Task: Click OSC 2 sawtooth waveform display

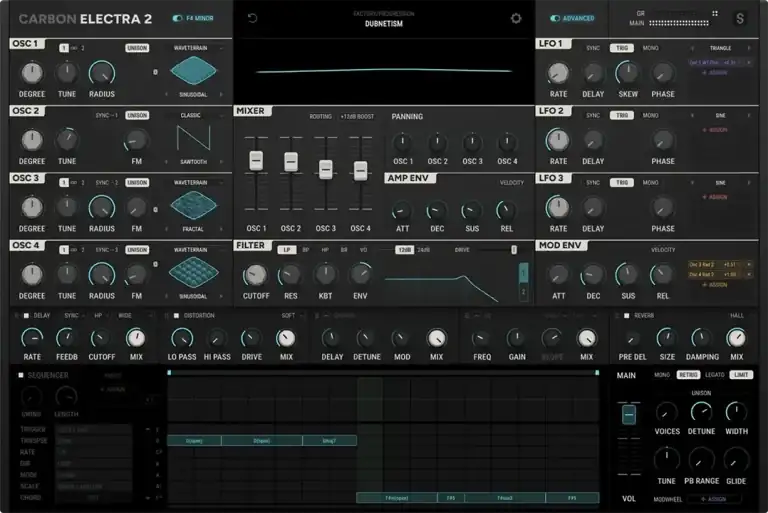Action: pyautogui.click(x=193, y=138)
